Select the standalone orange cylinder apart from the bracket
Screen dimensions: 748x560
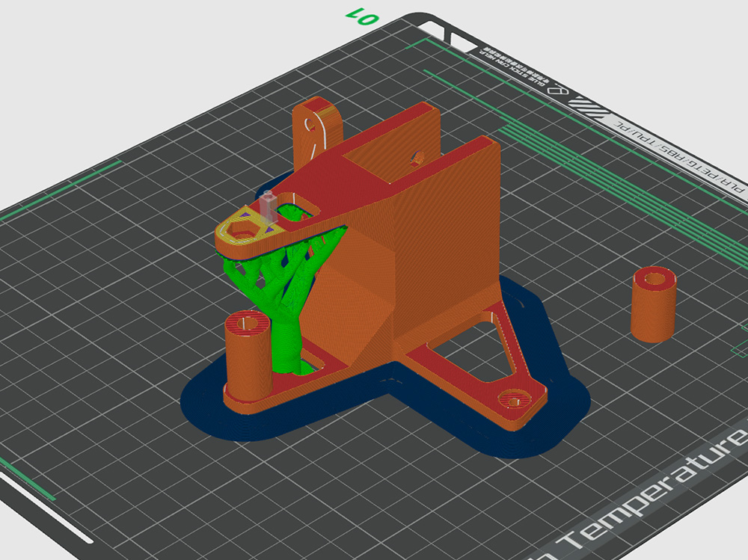tap(654, 305)
